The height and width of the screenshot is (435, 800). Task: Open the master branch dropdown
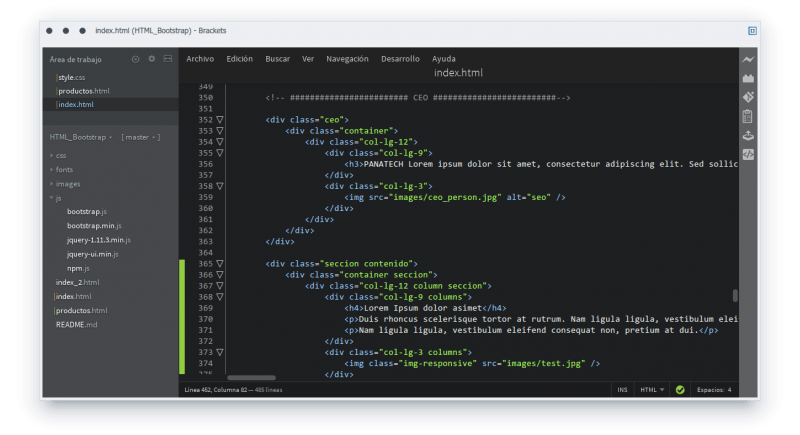pyautogui.click(x=140, y=137)
